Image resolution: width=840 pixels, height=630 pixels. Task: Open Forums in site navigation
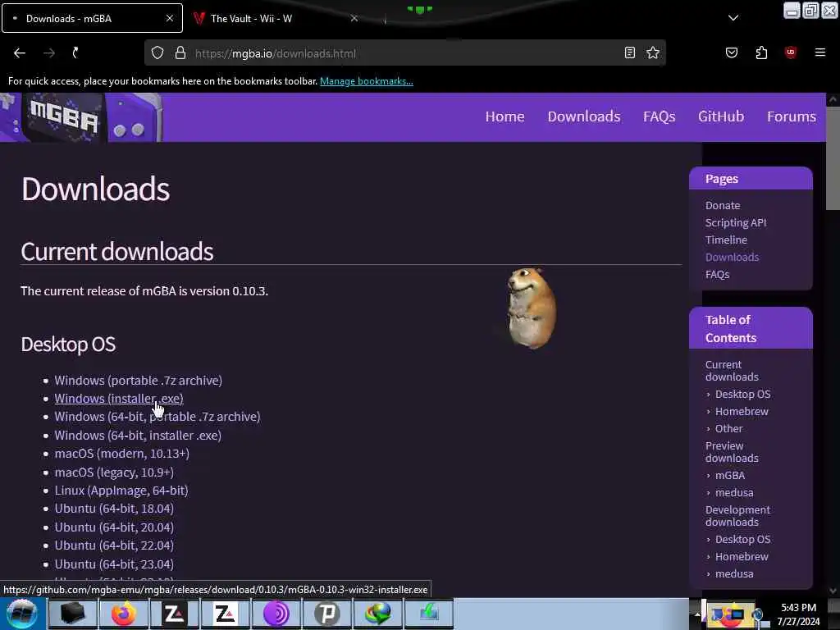[x=792, y=116]
